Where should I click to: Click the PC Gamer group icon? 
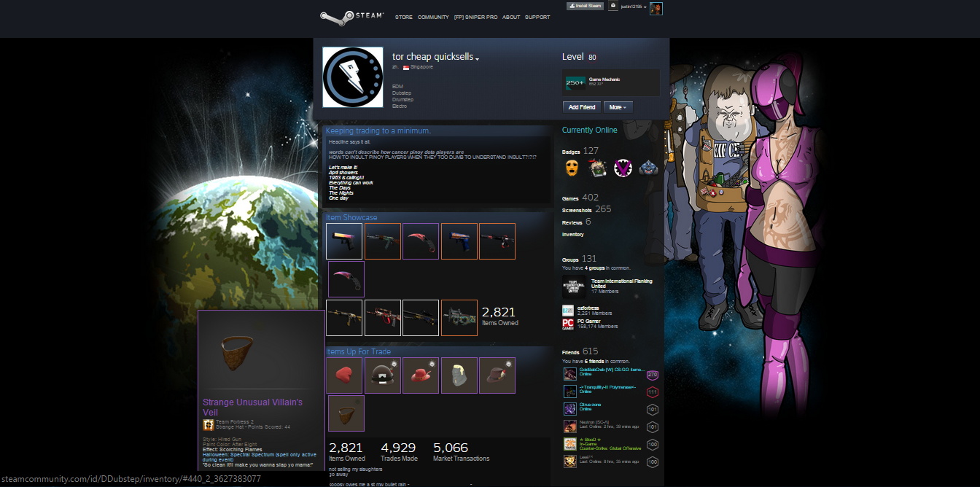pyautogui.click(x=568, y=324)
